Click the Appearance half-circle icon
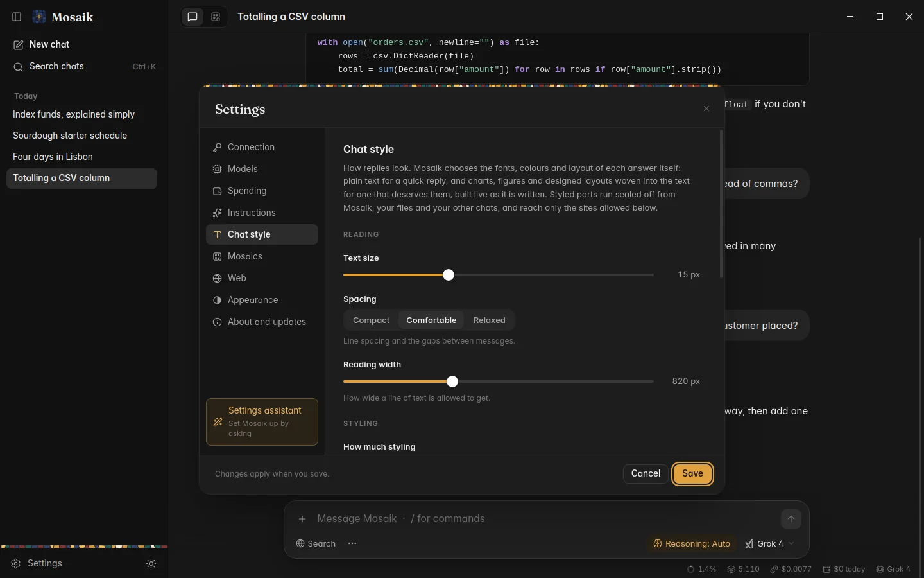 tap(218, 300)
